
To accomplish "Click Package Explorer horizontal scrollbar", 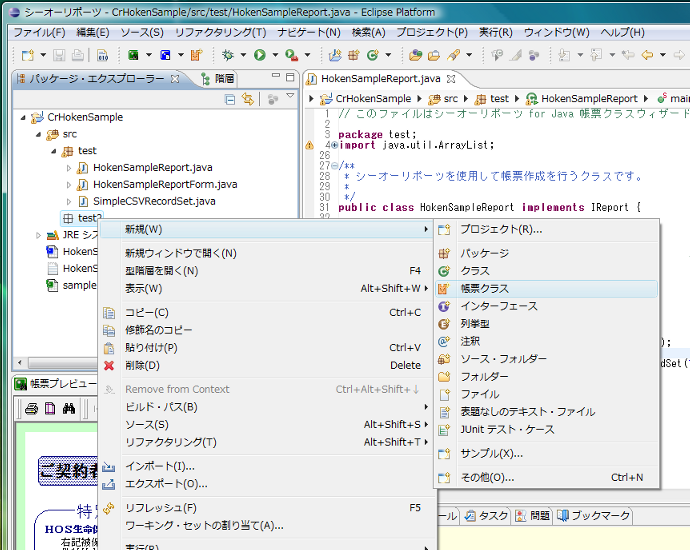I will [x=62, y=363].
